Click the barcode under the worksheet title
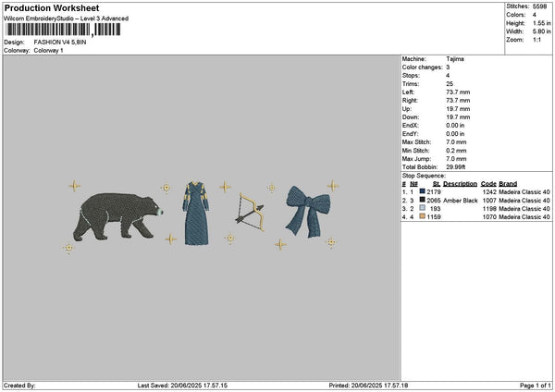Image resolution: width=555 pixels, height=392 pixels. pos(63,30)
